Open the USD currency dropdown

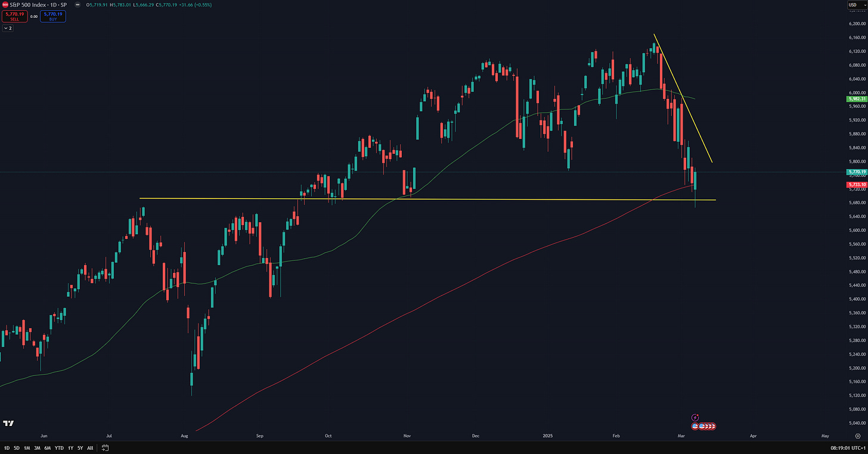pos(856,5)
